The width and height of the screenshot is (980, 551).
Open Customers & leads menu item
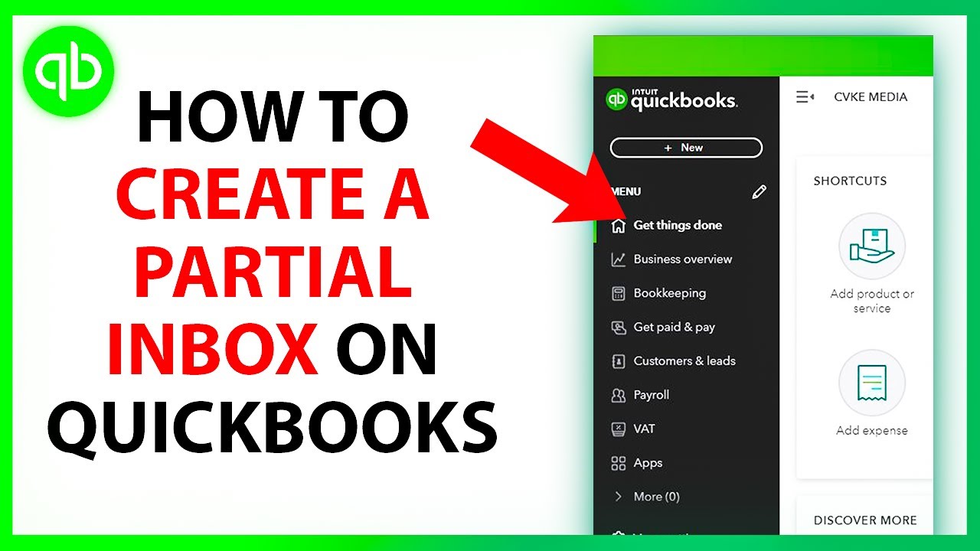tap(686, 361)
